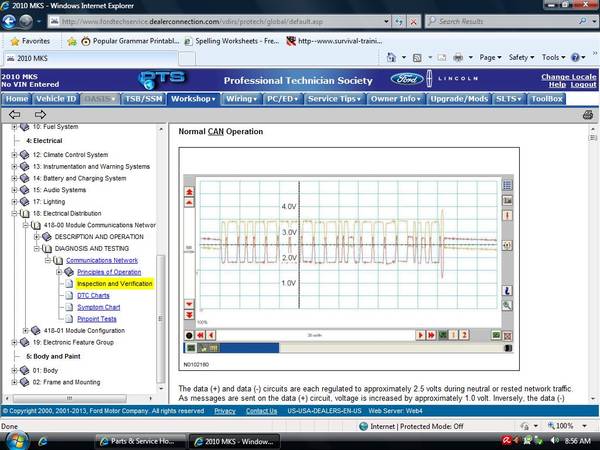Open the Owner Info menu tab
This screenshot has height=450, width=600.
coord(395,99)
